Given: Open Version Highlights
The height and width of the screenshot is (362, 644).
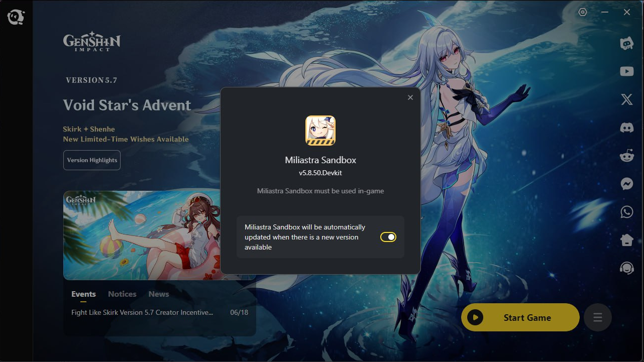Looking at the screenshot, I should (x=92, y=160).
